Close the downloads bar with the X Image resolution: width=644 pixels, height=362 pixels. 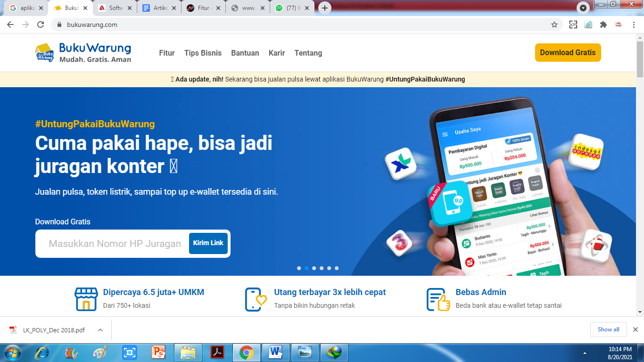pos(635,329)
